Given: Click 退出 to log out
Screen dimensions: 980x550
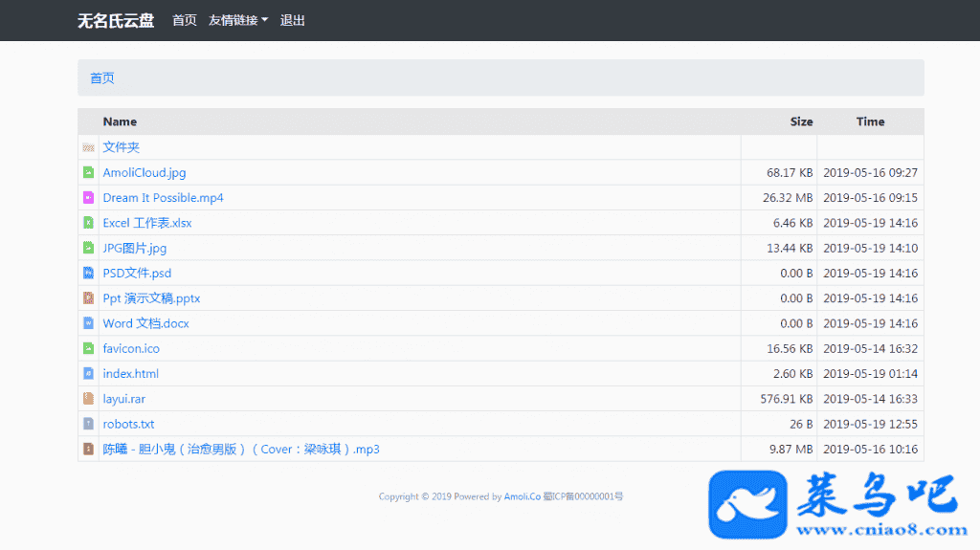Looking at the screenshot, I should tap(292, 20).
